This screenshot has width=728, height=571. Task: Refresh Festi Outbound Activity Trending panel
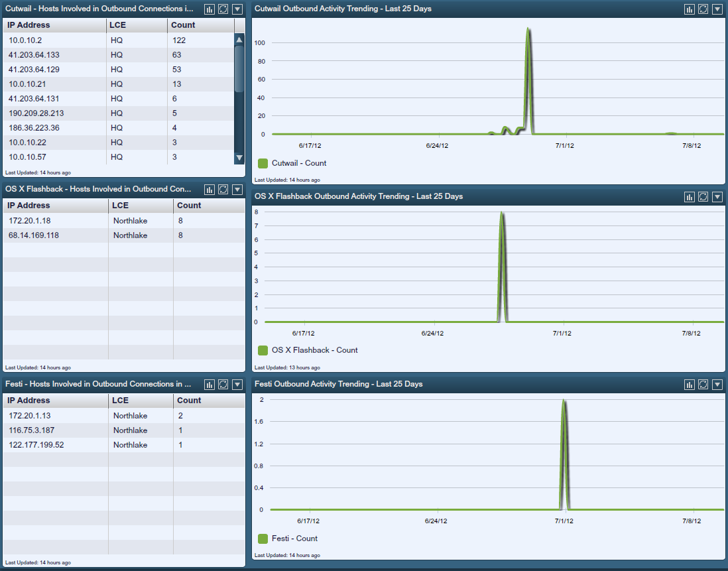click(703, 385)
